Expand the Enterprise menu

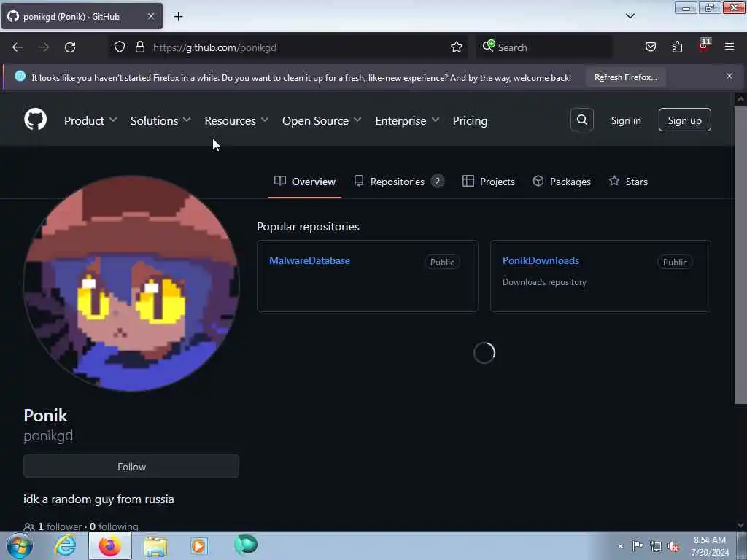(407, 120)
